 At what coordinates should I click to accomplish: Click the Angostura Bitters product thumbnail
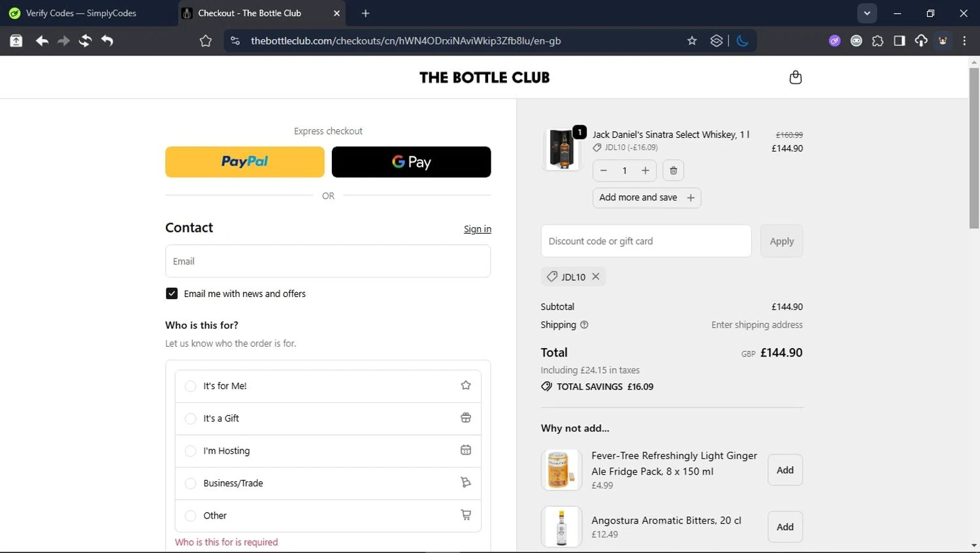click(562, 527)
